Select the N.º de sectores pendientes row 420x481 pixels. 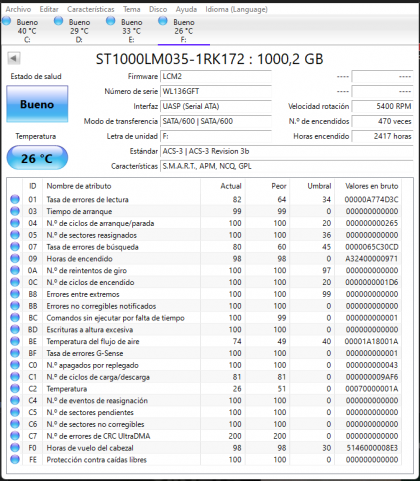(x=204, y=412)
